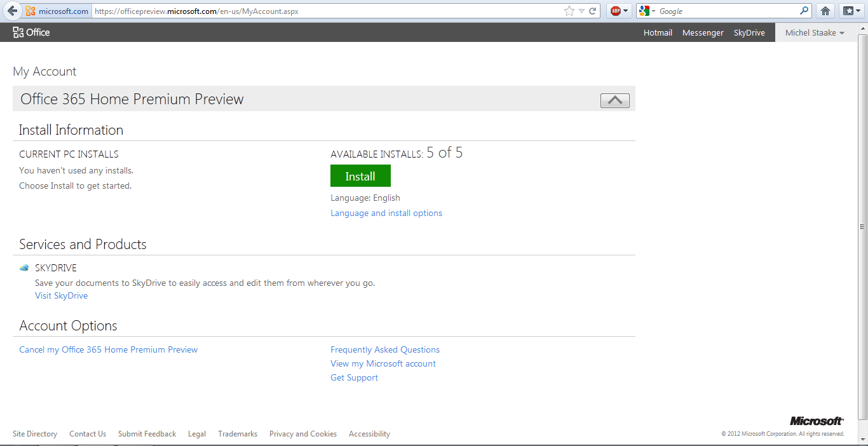
Task: Open the URL history dropdown arrow
Action: [581, 11]
